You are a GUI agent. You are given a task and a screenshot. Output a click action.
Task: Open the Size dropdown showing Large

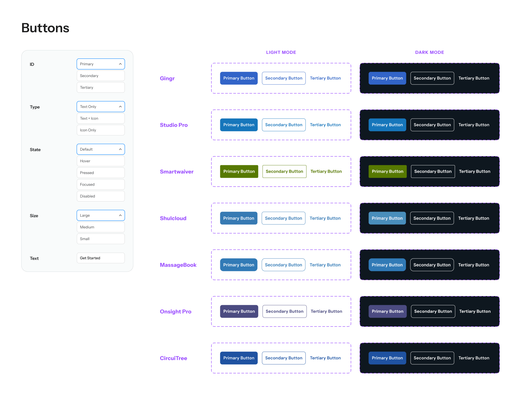pyautogui.click(x=101, y=215)
